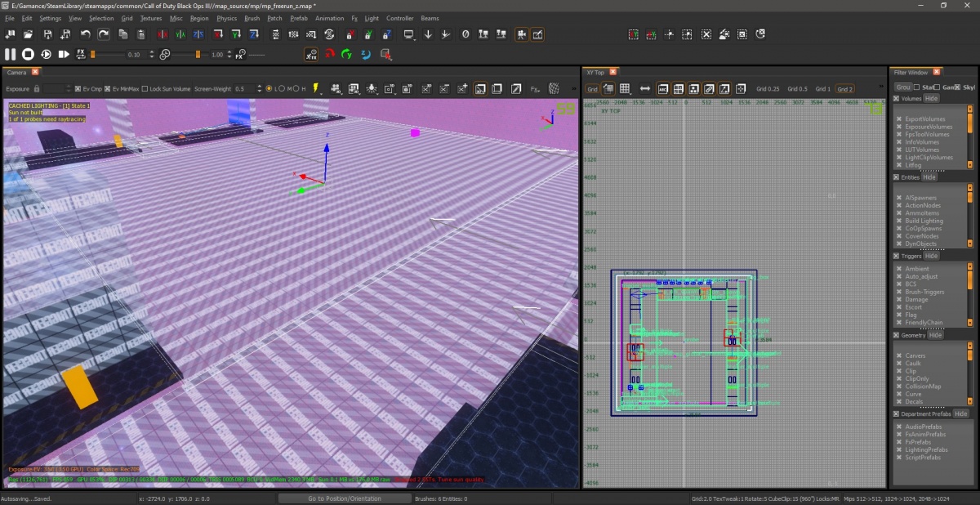Screen dimensions: 980x505
Task: Toggle the Carvers geometry filter checkbox
Action: 899,356
